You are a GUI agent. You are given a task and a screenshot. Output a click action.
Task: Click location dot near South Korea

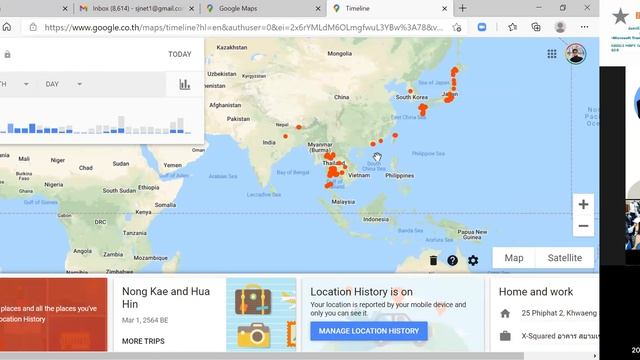(410, 91)
